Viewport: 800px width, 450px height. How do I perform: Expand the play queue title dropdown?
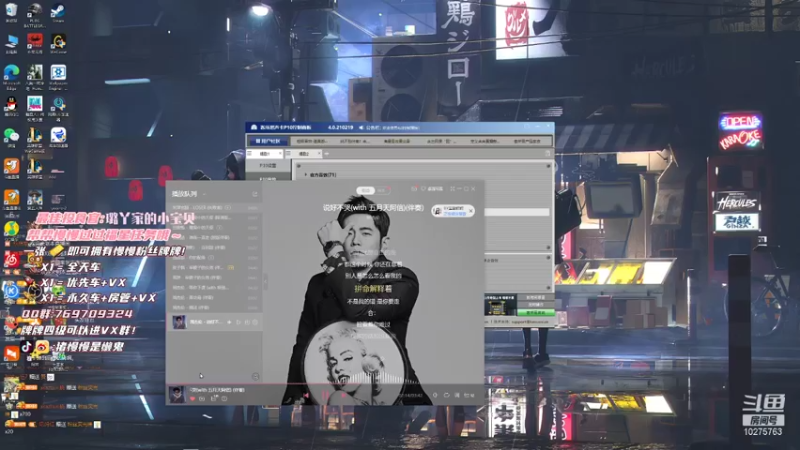(x=205, y=194)
